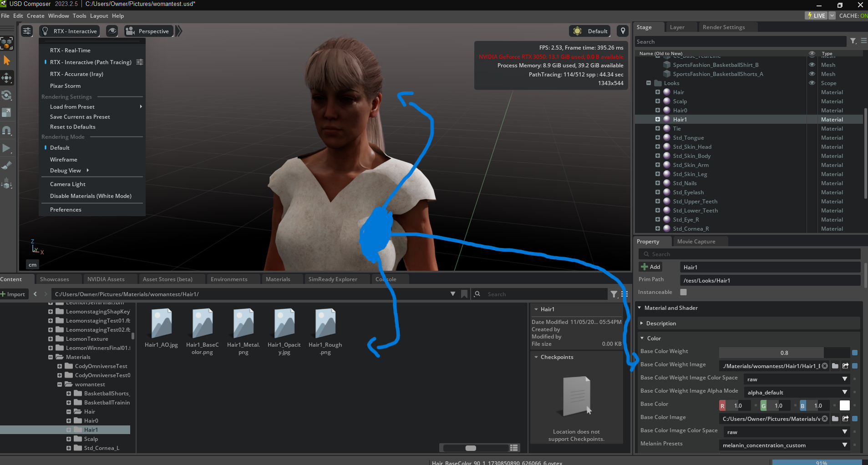
Task: Open the Content browser filter funnel icon
Action: coord(614,294)
